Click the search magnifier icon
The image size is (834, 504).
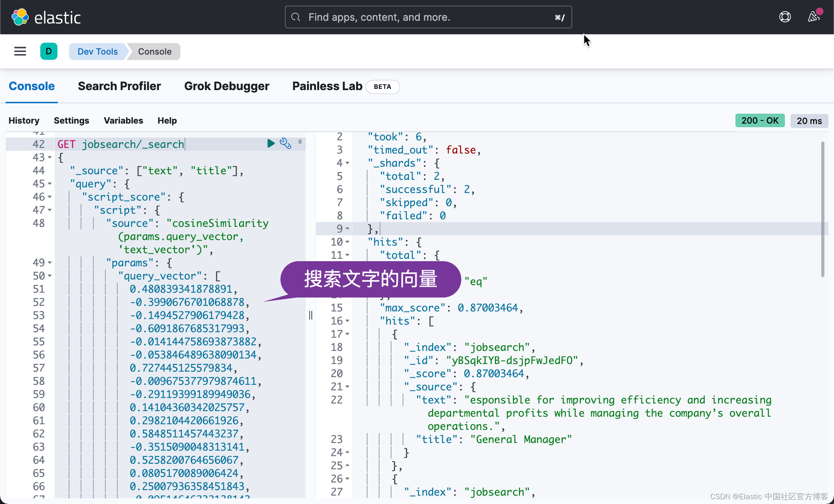[296, 17]
